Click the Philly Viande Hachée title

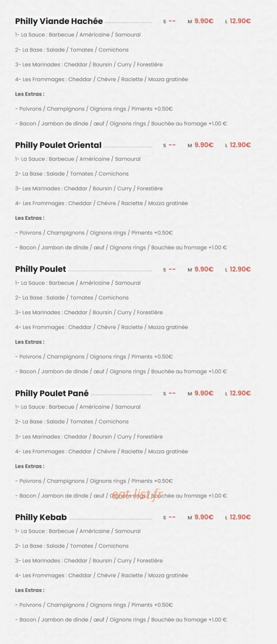59,21
